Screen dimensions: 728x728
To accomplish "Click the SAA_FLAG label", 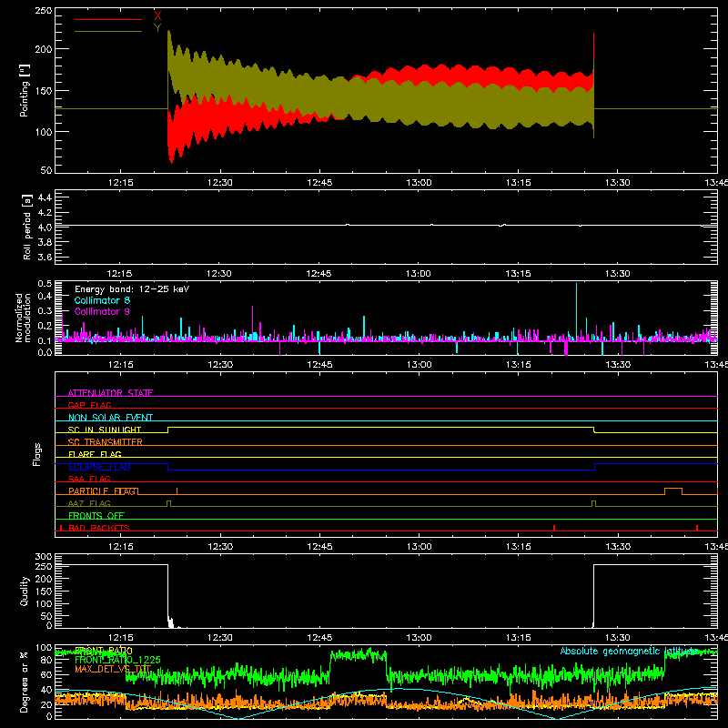I will (x=89, y=479).
